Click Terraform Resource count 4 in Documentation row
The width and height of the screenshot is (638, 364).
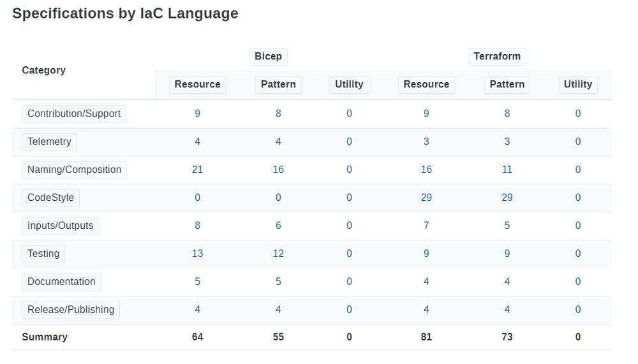click(x=426, y=282)
